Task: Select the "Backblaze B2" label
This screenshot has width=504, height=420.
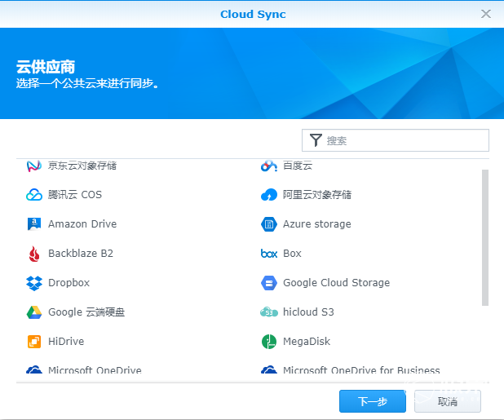Action: (x=81, y=254)
